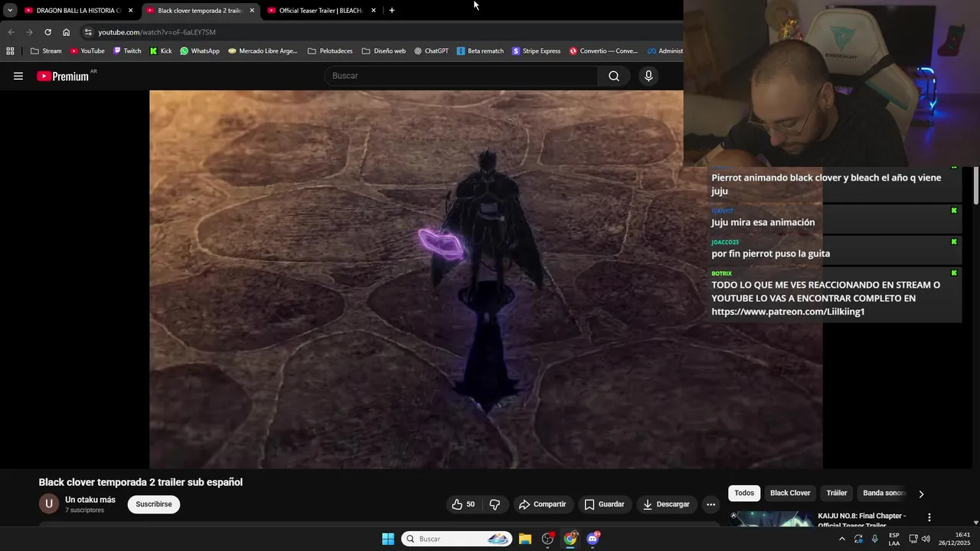Open the YouTube bookmark

[87, 51]
